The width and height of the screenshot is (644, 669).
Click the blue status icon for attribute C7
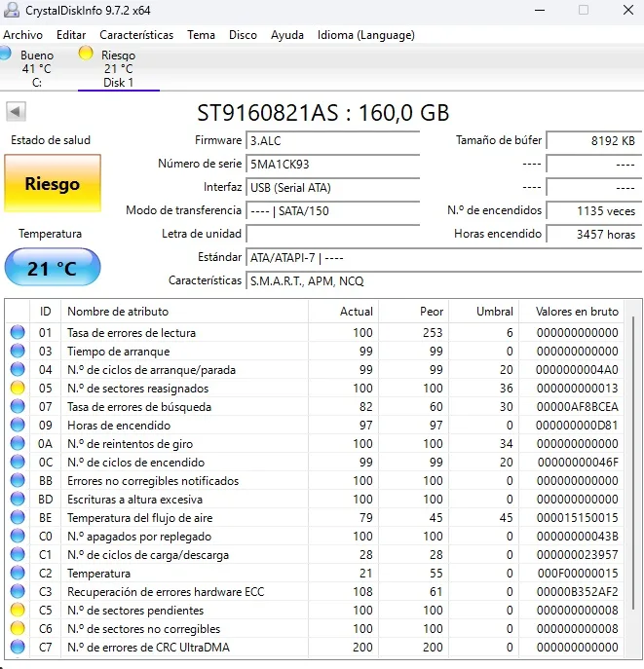pyautogui.click(x=18, y=648)
